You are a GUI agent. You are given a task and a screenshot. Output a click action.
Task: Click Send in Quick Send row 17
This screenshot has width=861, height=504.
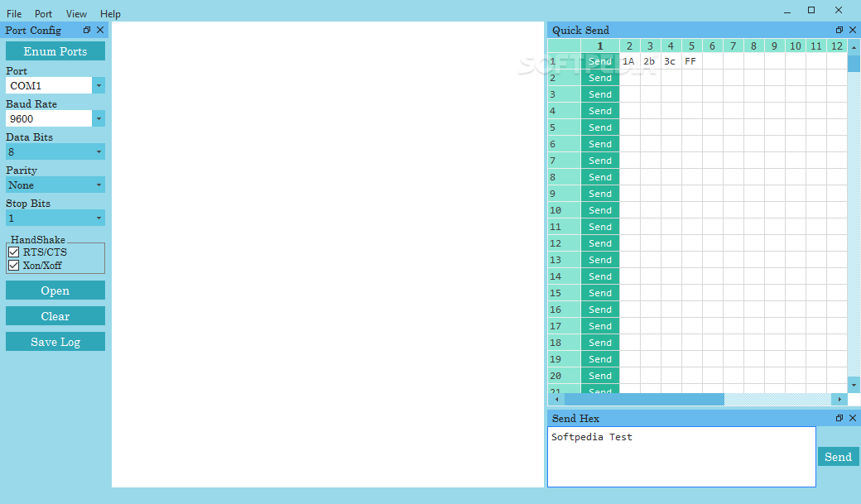(x=600, y=326)
